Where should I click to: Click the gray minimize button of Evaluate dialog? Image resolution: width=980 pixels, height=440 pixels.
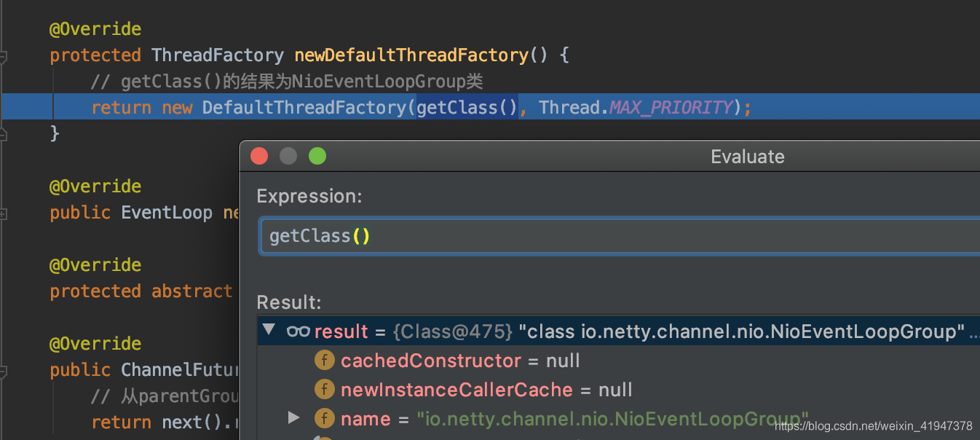coord(288,156)
